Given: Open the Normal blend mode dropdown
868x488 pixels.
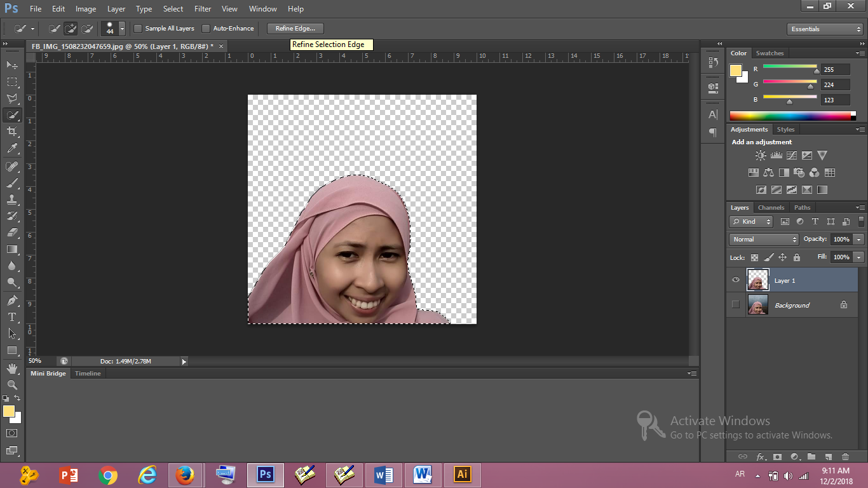Looking at the screenshot, I should click(x=763, y=239).
